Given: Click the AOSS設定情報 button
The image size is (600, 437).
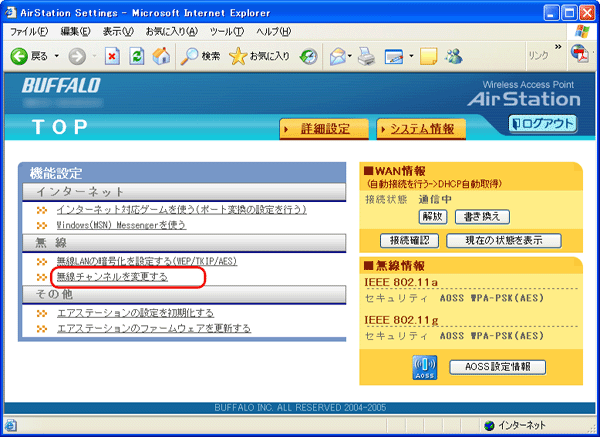Looking at the screenshot, I should pyautogui.click(x=497, y=367).
